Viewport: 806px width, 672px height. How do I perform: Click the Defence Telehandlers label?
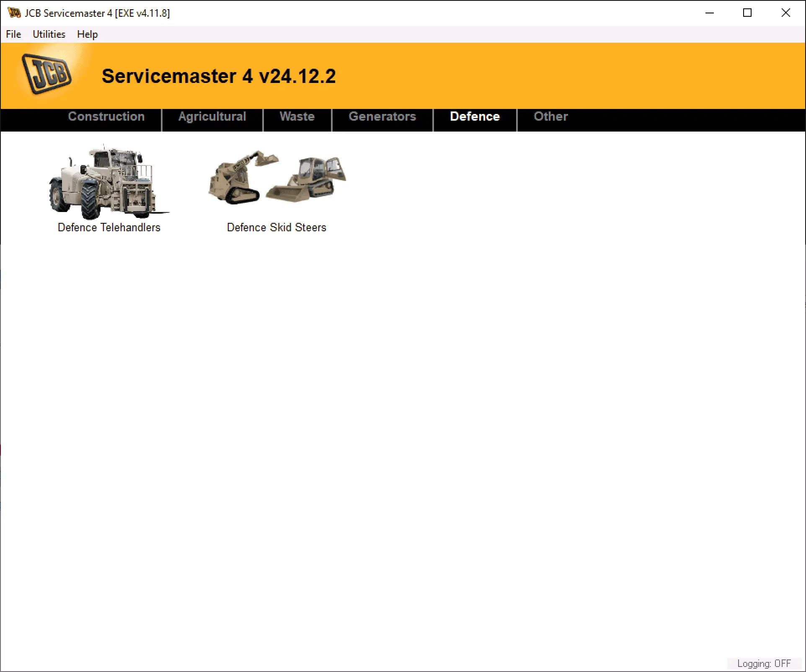point(109,227)
